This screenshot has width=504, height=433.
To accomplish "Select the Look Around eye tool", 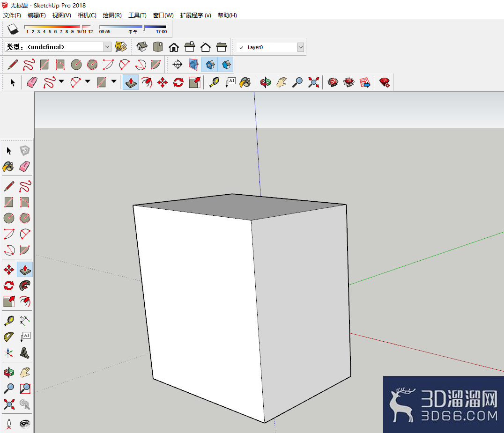I will click(25, 424).
